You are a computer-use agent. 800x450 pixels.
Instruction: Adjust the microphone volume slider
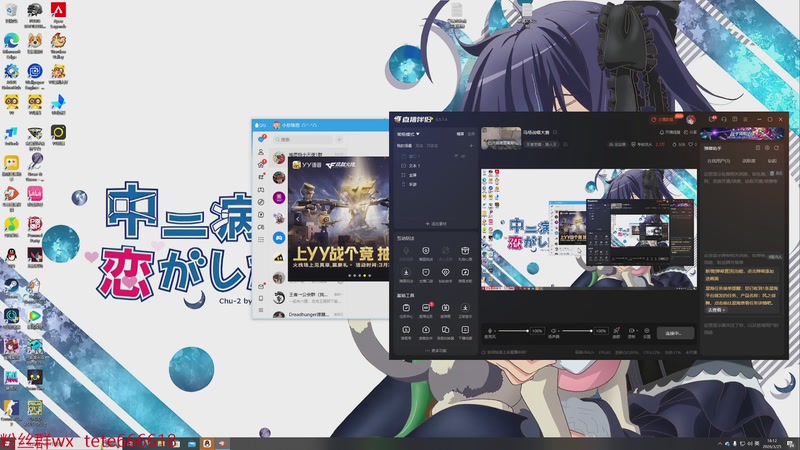(x=513, y=331)
